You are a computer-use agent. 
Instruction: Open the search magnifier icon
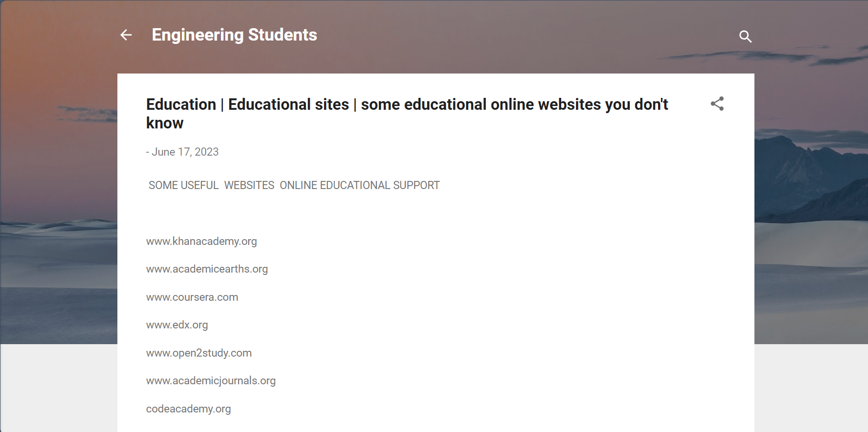point(745,36)
